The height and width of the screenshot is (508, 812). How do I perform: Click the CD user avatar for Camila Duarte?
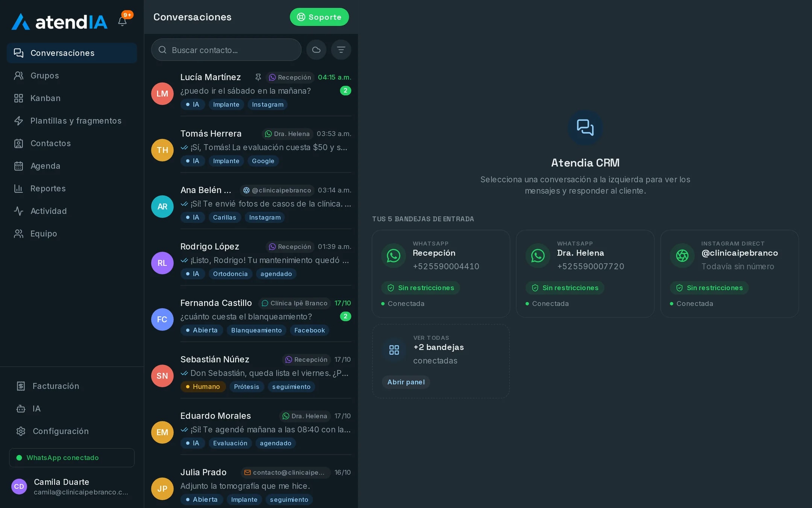click(19, 486)
